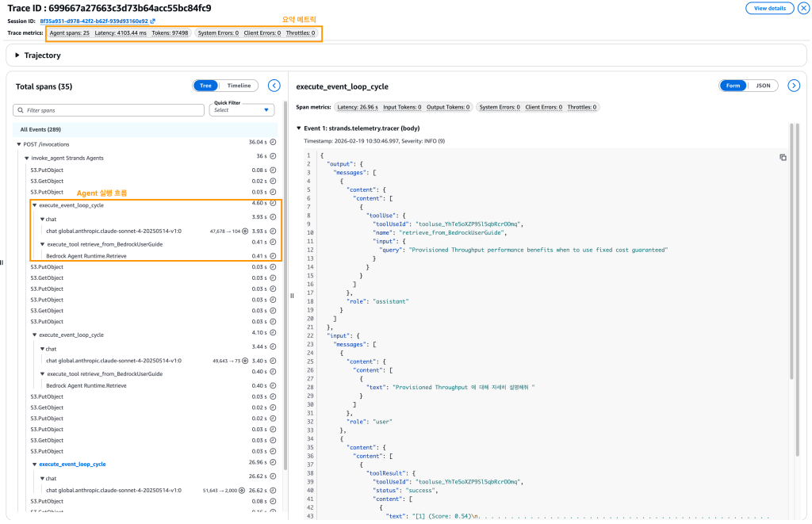
Task: Click the search icon in the Filter spans box
Action: pos(21,110)
